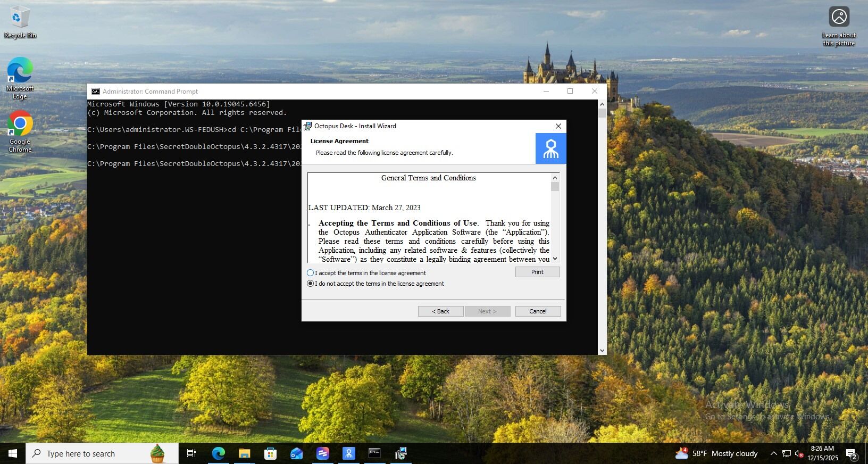Minimize the Command Prompt window
The height and width of the screenshot is (464, 868).
[x=546, y=92]
